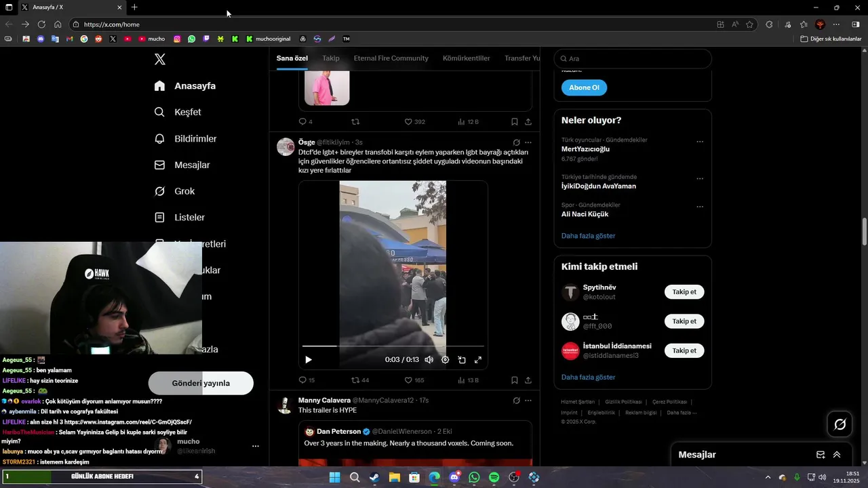The height and width of the screenshot is (488, 868).
Task: Open Anasayfa in the left navigation
Action: click(185, 86)
